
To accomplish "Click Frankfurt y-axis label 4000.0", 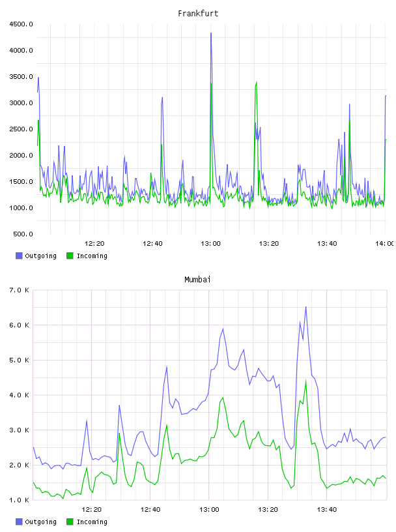I will pyautogui.click(x=21, y=51).
